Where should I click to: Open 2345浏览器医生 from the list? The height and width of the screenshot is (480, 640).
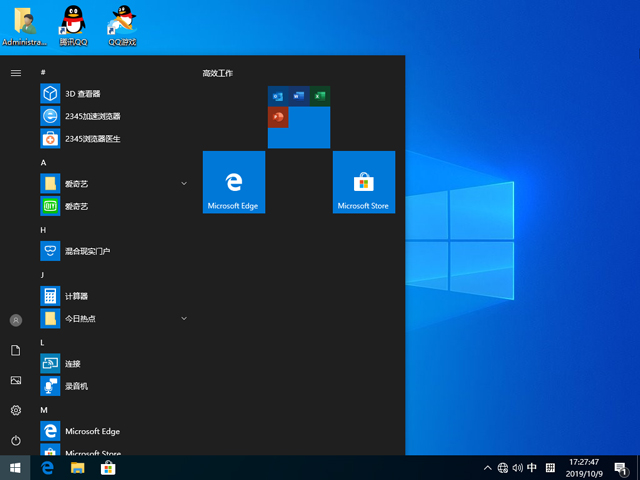tap(114, 139)
